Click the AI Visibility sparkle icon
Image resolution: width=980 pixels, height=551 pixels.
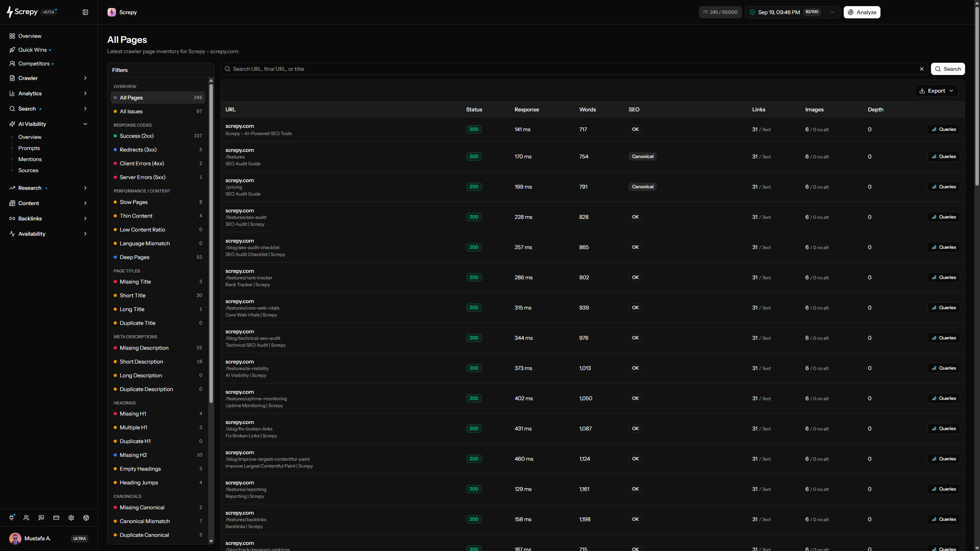pos(12,124)
